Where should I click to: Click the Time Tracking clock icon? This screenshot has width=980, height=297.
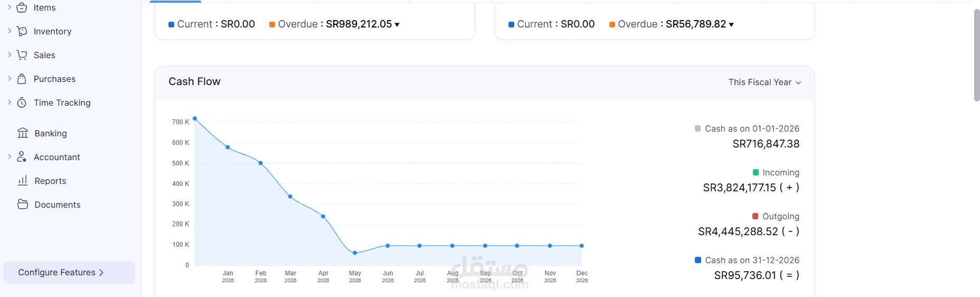22,103
